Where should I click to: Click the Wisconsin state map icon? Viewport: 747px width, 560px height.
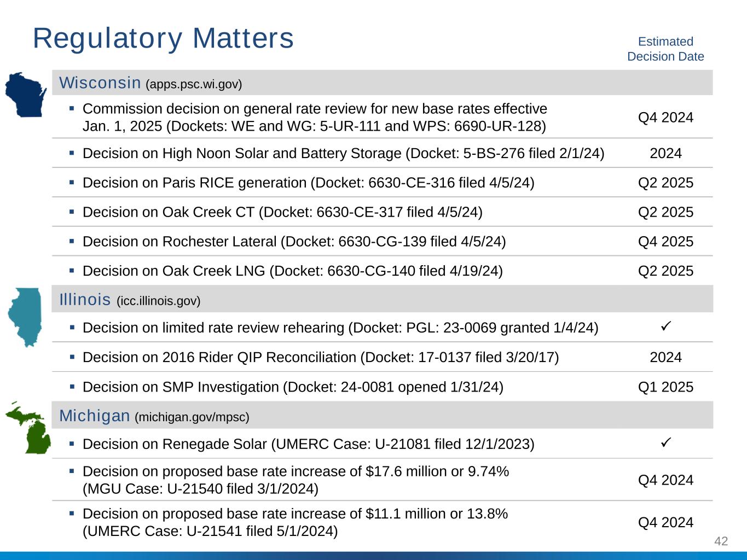(26, 95)
